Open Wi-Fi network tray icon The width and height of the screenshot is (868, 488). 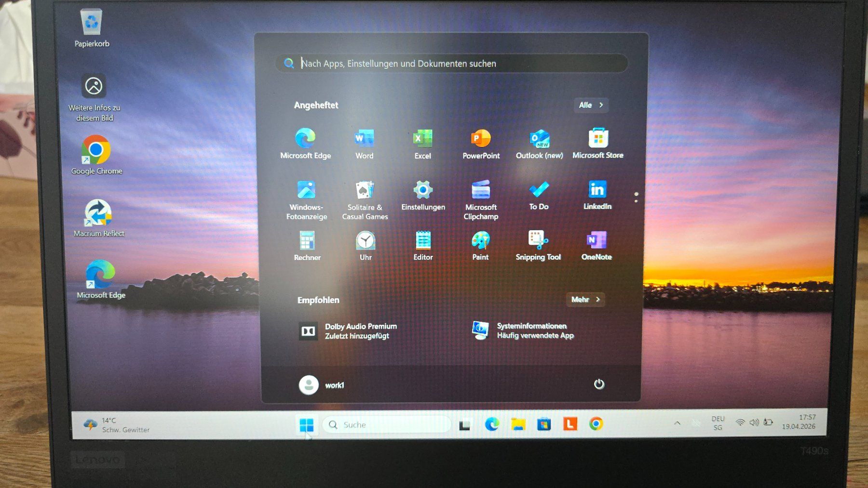[740, 422]
